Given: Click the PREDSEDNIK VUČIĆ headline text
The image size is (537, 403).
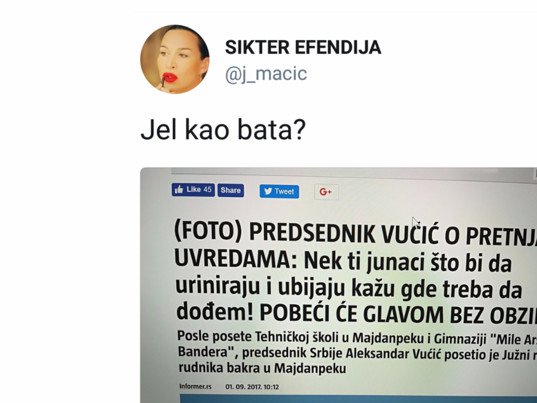Looking at the screenshot, I should pos(344,233).
